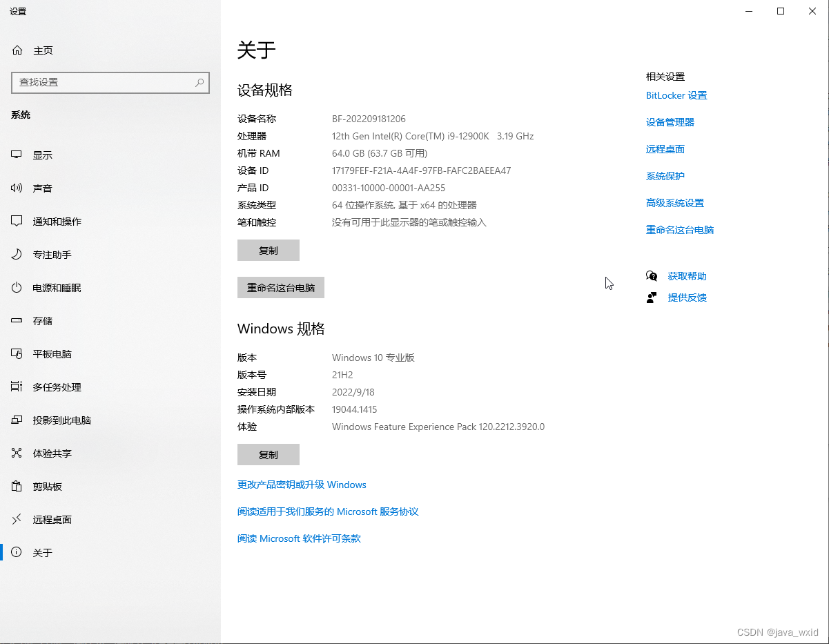Viewport: 829px width, 644px height.
Task: Select 体验共享 in sidebar
Action: click(110, 453)
